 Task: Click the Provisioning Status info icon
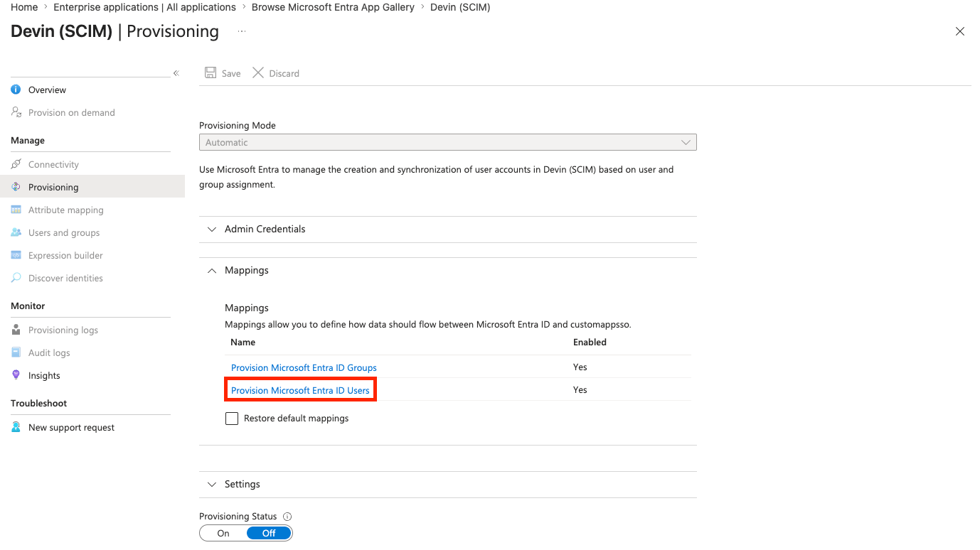[x=288, y=517]
